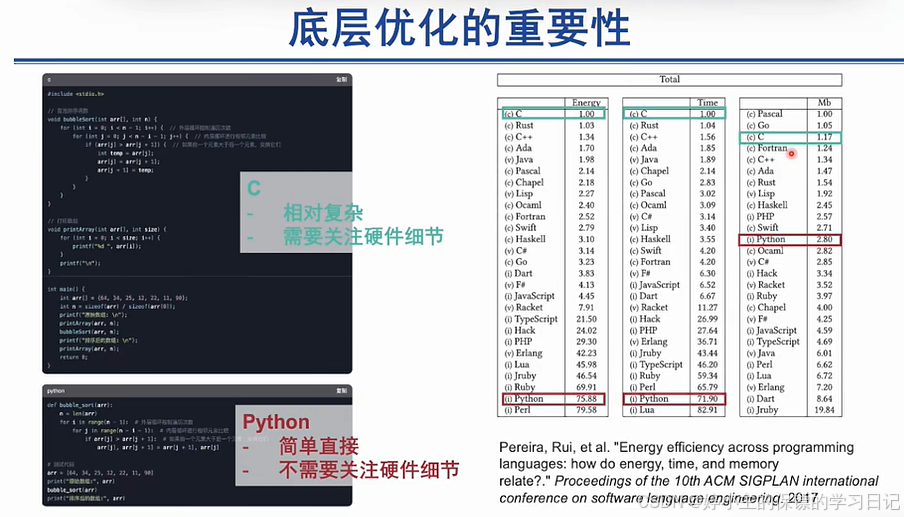Select the teal text 需要关注硬件细节
This screenshot has width=904, height=517.
click(x=363, y=236)
